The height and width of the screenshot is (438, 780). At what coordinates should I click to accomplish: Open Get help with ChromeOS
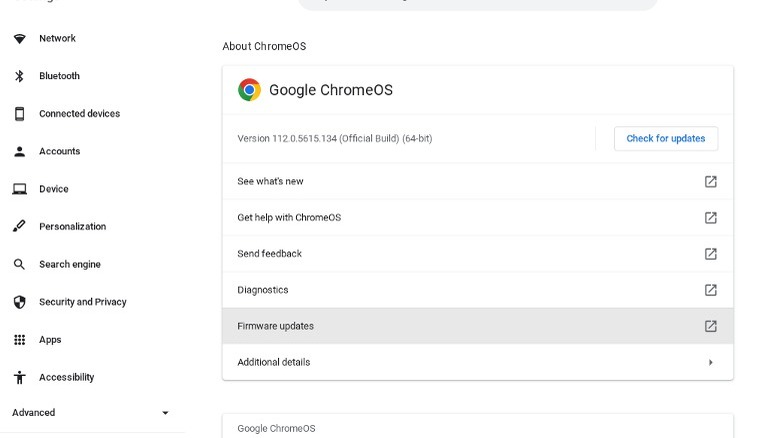pos(289,218)
